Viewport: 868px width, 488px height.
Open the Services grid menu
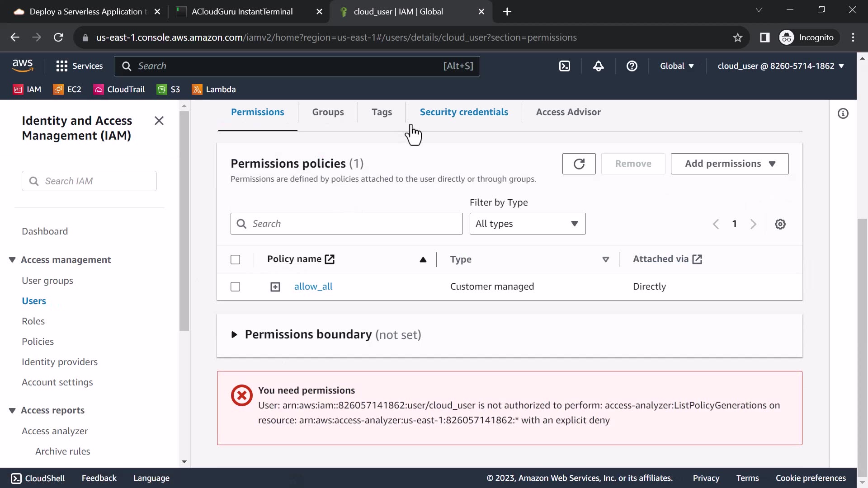point(80,66)
